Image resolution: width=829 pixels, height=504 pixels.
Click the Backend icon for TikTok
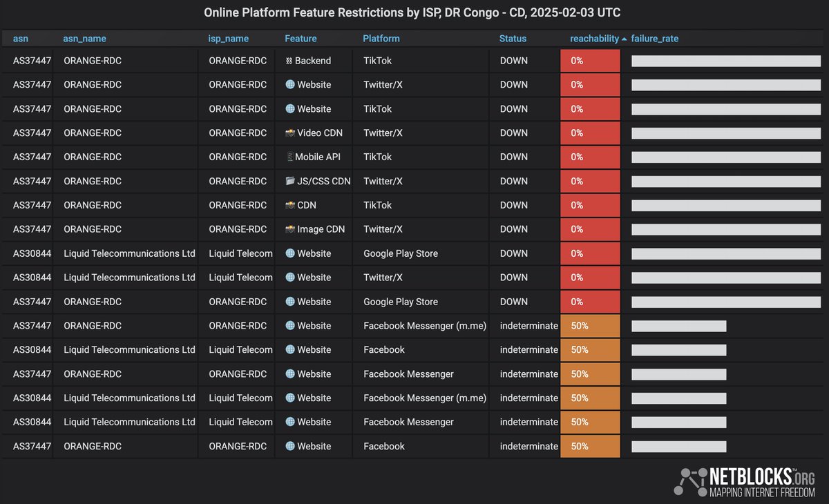289,60
